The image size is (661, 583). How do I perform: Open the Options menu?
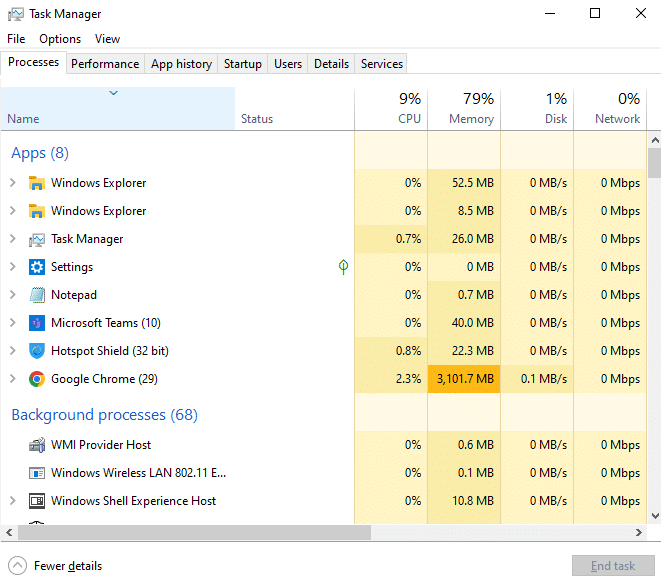pos(60,39)
